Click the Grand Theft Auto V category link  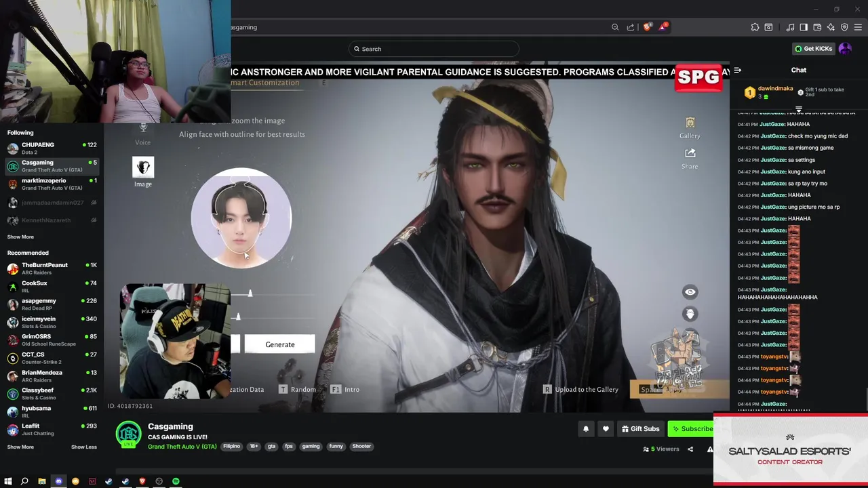click(x=182, y=447)
